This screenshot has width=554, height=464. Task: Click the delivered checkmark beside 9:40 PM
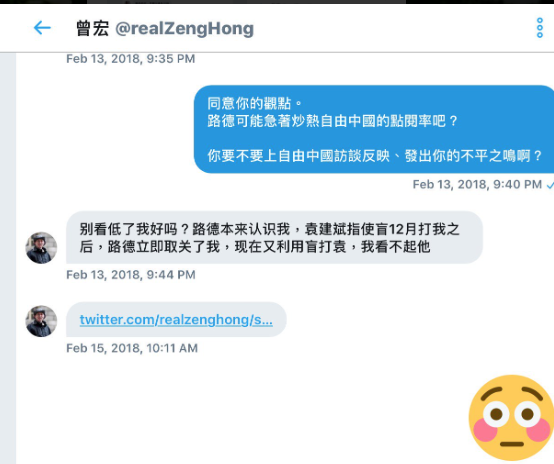coord(550,184)
